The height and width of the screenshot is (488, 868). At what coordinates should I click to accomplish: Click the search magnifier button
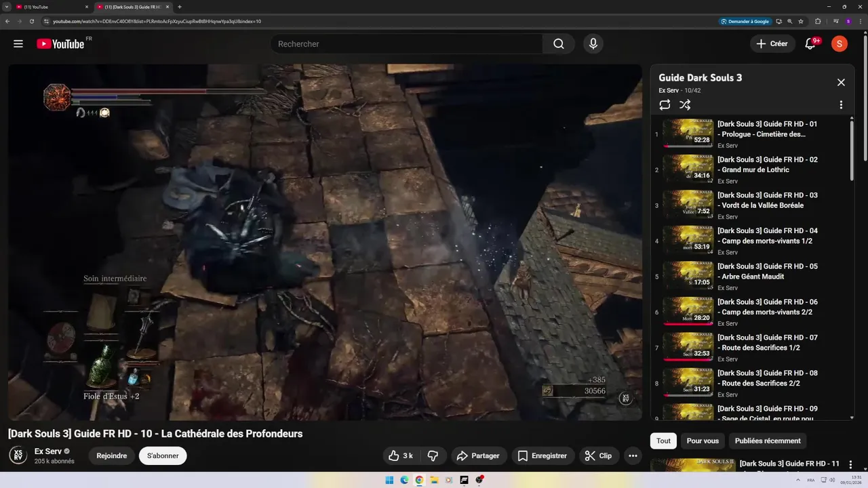[558, 44]
